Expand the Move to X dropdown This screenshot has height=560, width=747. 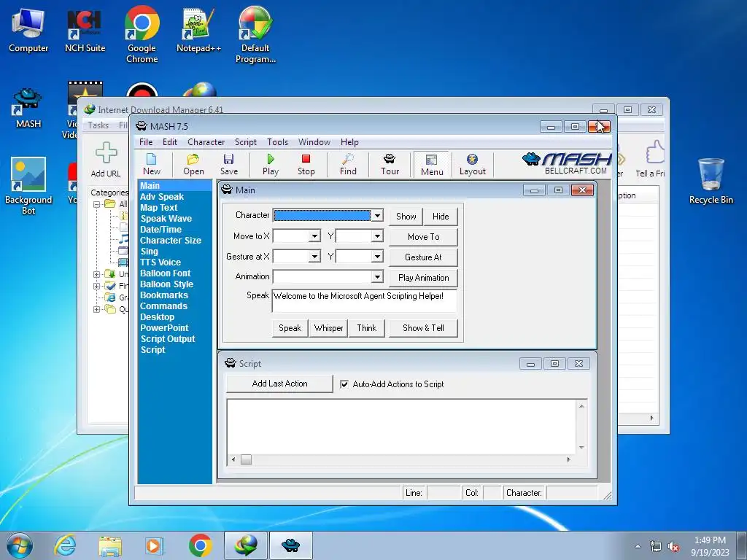(314, 236)
